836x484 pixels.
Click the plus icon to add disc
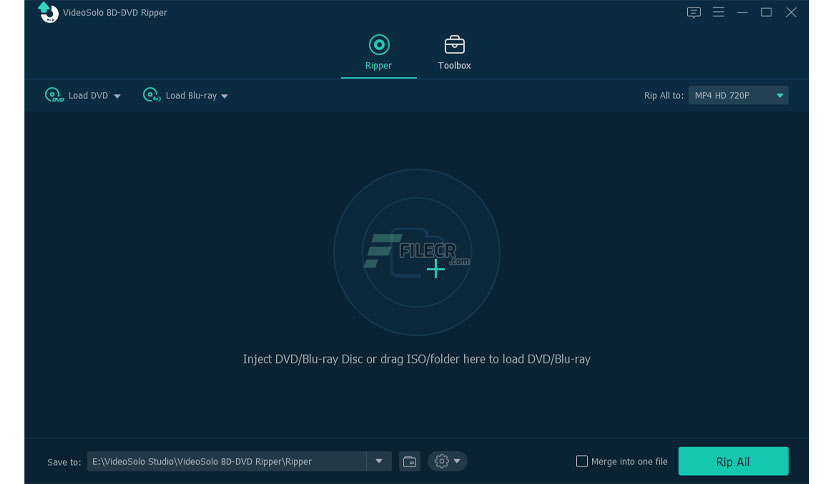pos(436,269)
